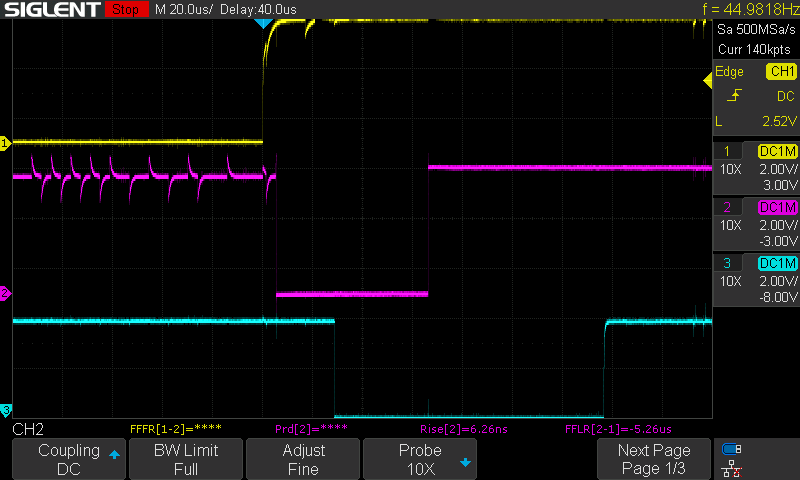
Task: Open the Coupling DC menu
Action: (69, 459)
